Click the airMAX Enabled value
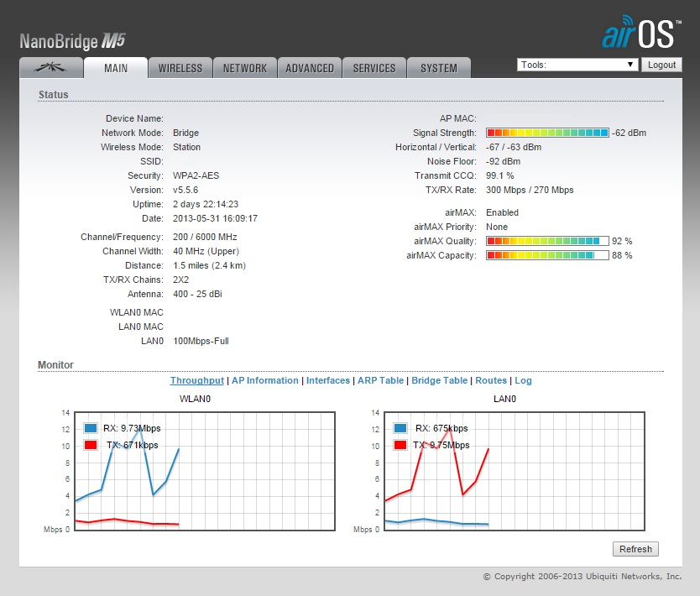This screenshot has height=596, width=700. tap(502, 212)
